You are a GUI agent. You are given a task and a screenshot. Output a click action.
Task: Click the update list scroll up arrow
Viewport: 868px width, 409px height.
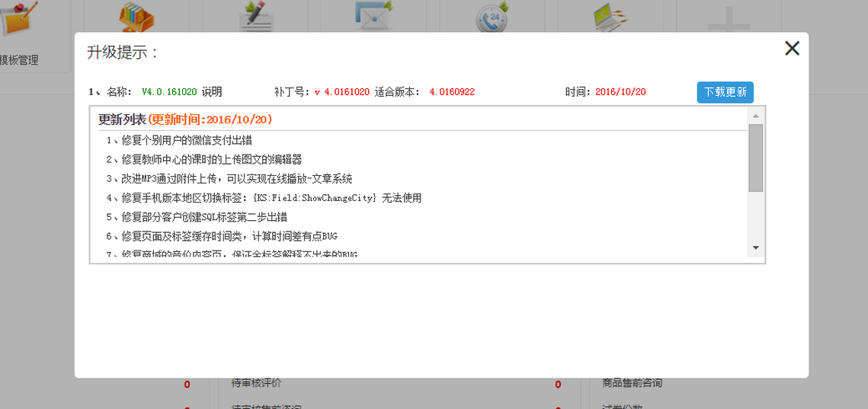pyautogui.click(x=755, y=116)
